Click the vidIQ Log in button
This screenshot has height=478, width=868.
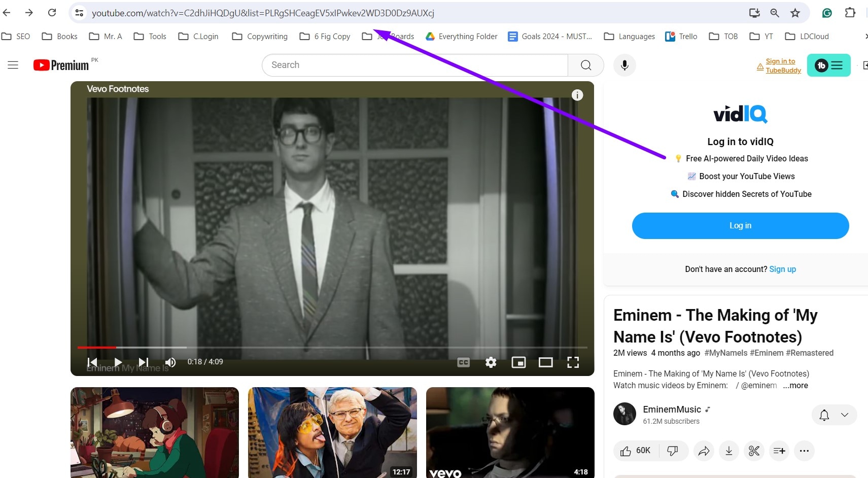(740, 226)
